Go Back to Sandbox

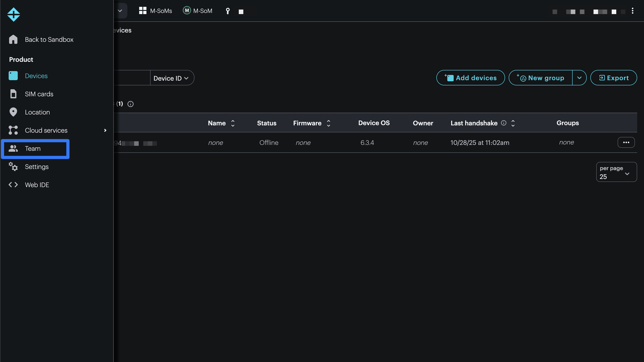coord(49,40)
